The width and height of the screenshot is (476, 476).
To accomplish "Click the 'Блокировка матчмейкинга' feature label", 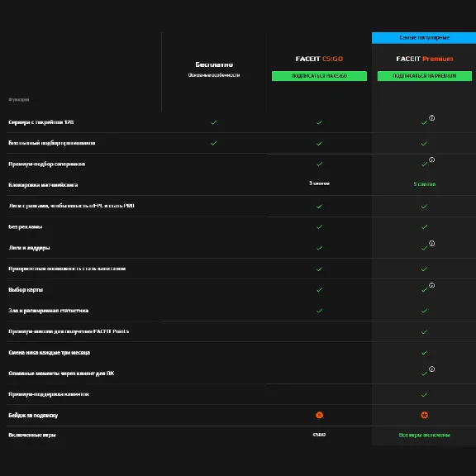I will (43, 185).
